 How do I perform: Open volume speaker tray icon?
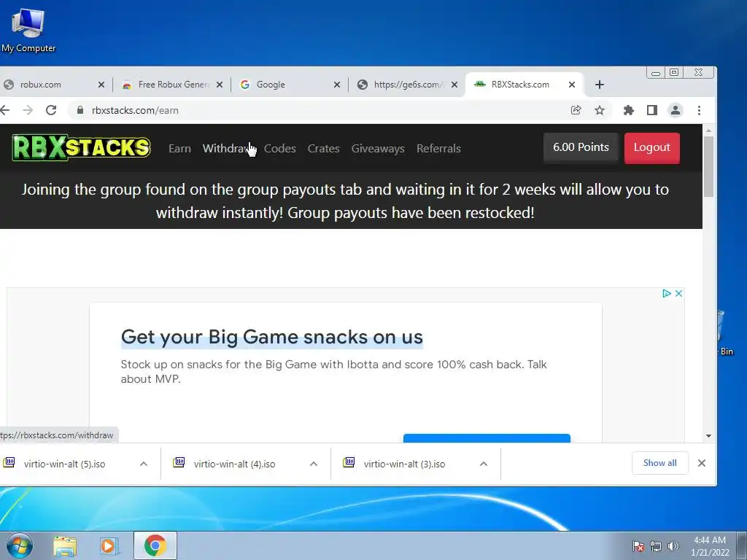673,546
